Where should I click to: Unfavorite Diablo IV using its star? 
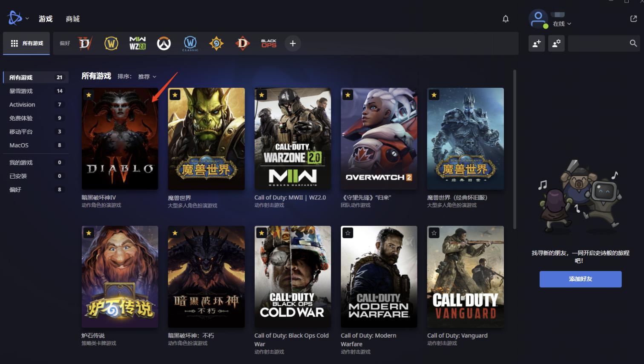pyautogui.click(x=89, y=95)
